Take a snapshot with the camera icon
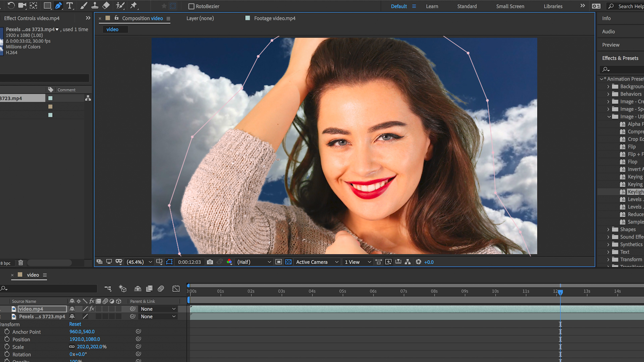 click(210, 262)
